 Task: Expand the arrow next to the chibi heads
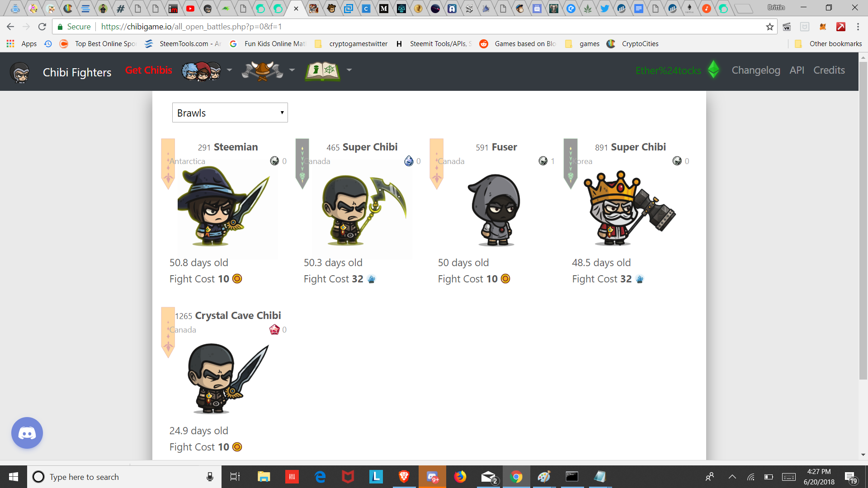coord(229,70)
